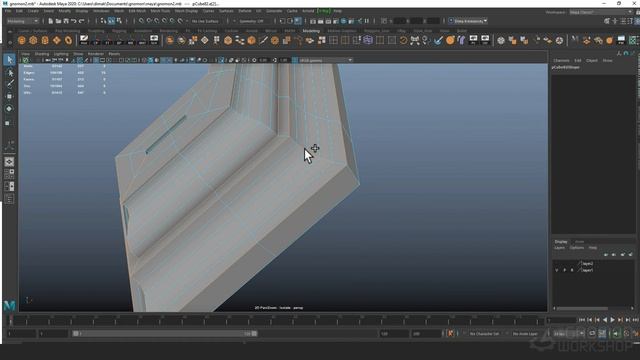Click the Sculpt brush shelf icon
The height and width of the screenshot is (360, 640).
click(438, 40)
